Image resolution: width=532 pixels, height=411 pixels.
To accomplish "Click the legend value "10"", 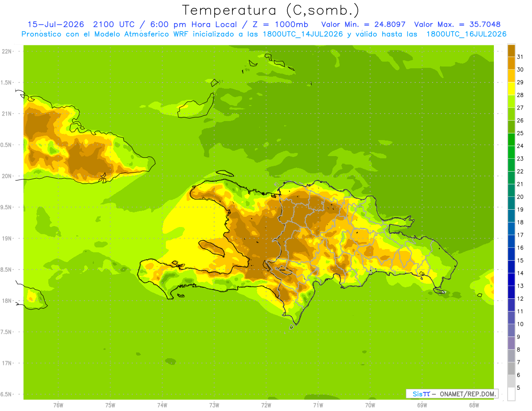I will coord(520,324).
